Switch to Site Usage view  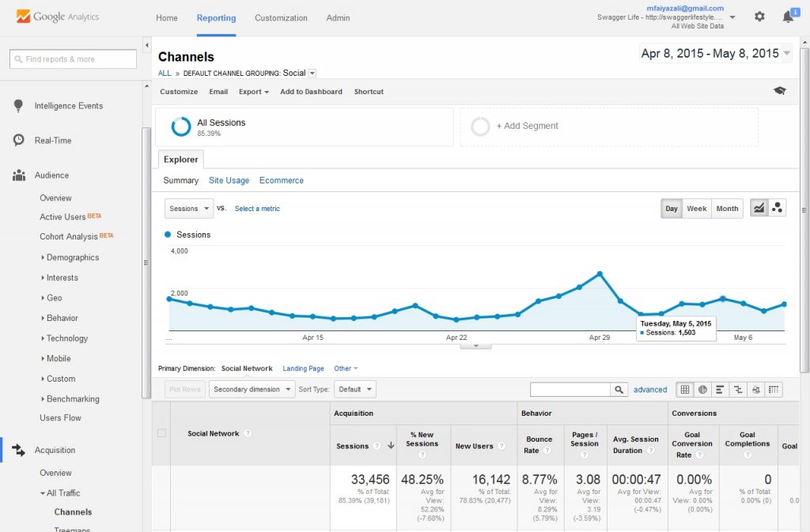pos(229,180)
